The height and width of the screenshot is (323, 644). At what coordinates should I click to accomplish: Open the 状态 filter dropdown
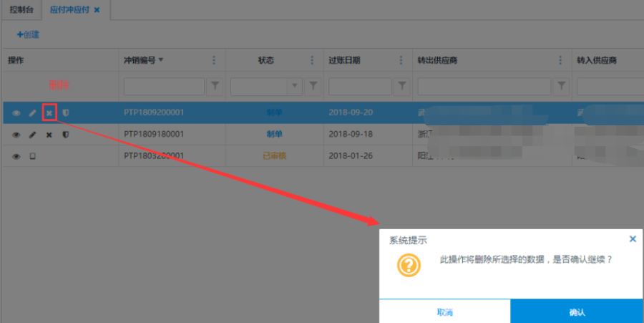[294, 87]
